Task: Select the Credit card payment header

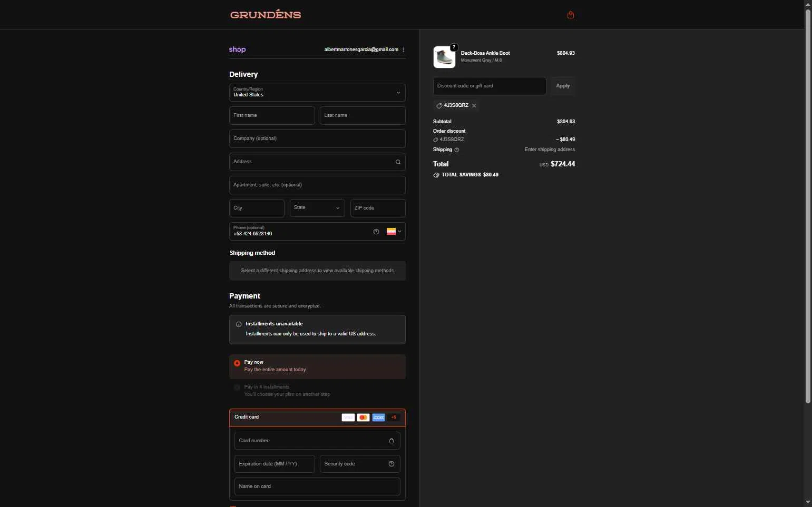Action: point(317,417)
